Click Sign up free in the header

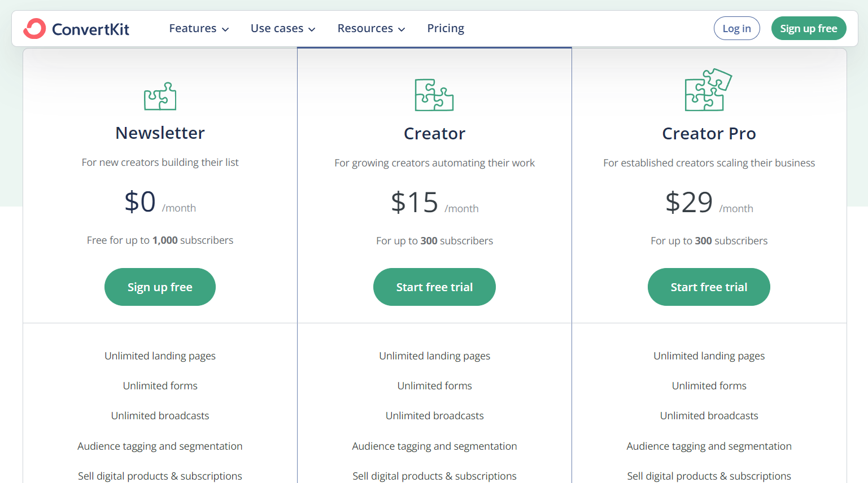809,28
